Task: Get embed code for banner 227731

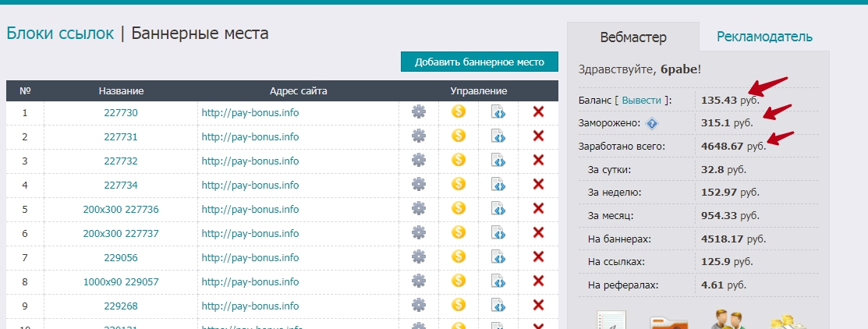Action: (x=499, y=136)
